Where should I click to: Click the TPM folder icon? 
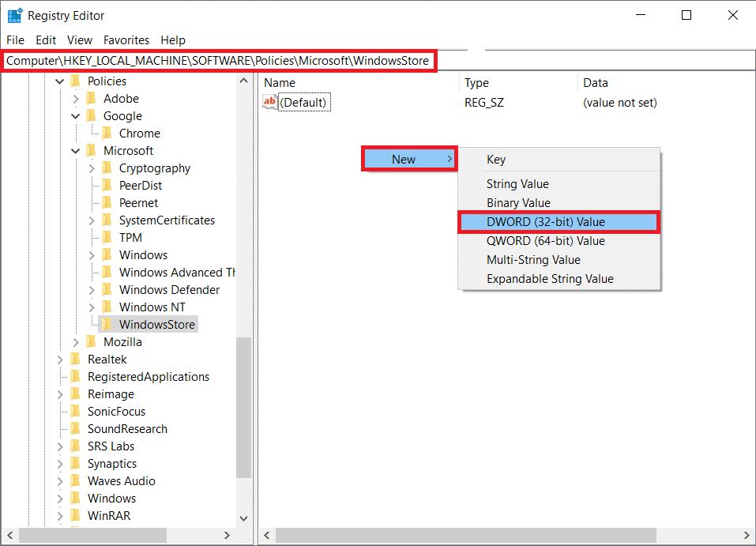(x=107, y=237)
